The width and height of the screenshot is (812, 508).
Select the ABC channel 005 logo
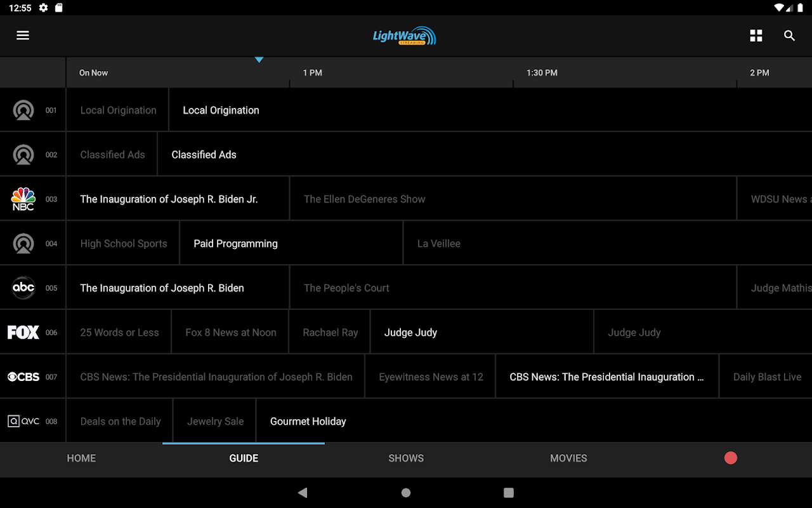click(23, 288)
